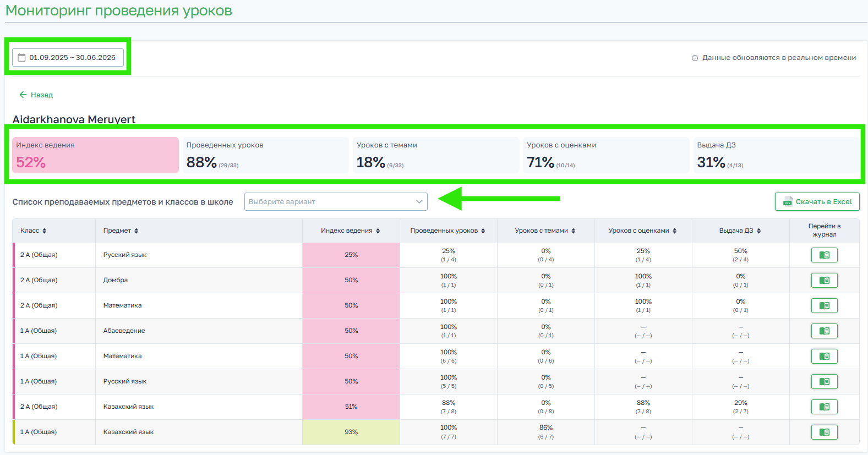Sort table by Предмет column

click(x=121, y=231)
